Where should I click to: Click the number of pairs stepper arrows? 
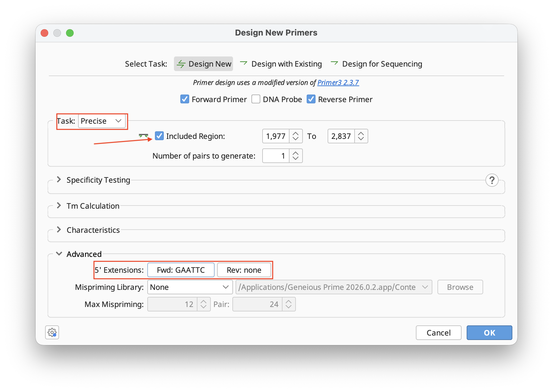(296, 156)
